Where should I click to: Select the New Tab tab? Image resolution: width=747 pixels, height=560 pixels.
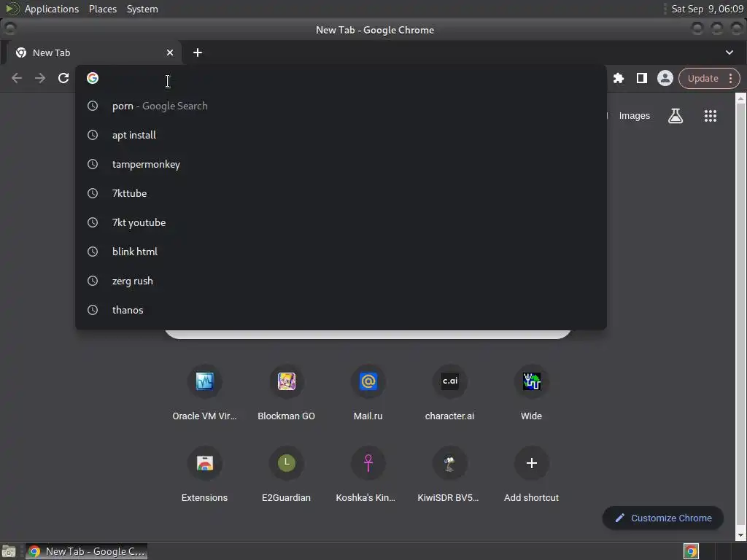tap(94, 52)
